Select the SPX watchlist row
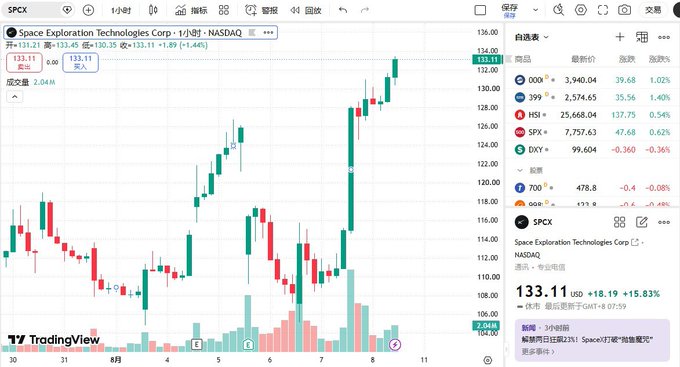Screen dimensions: 680x367 coord(592,132)
